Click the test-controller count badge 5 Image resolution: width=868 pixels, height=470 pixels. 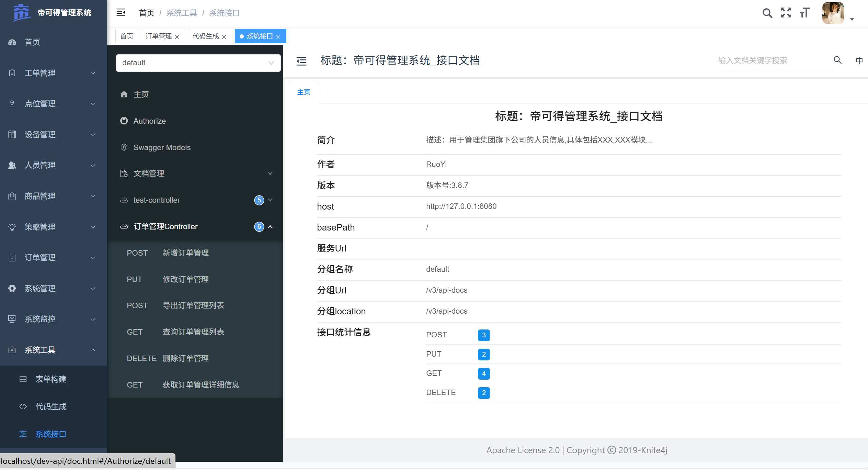tap(259, 200)
